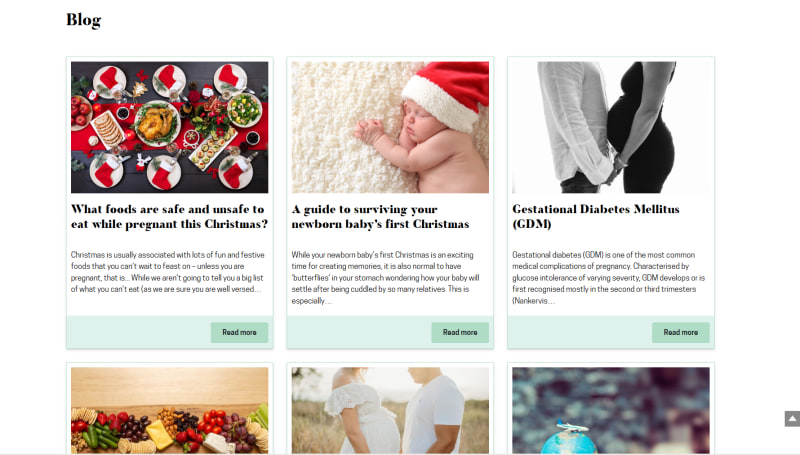The height and width of the screenshot is (455, 800).
Task: Open Read more for newborn Christmas guide
Action: pos(460,332)
